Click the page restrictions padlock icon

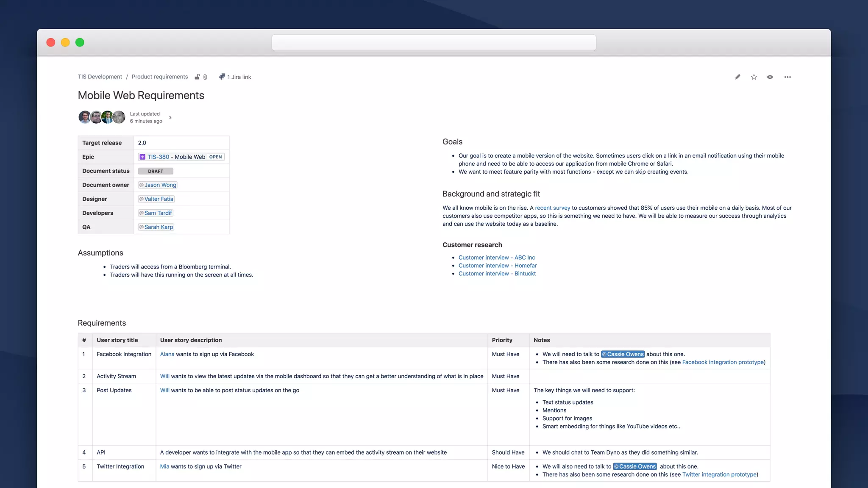197,77
